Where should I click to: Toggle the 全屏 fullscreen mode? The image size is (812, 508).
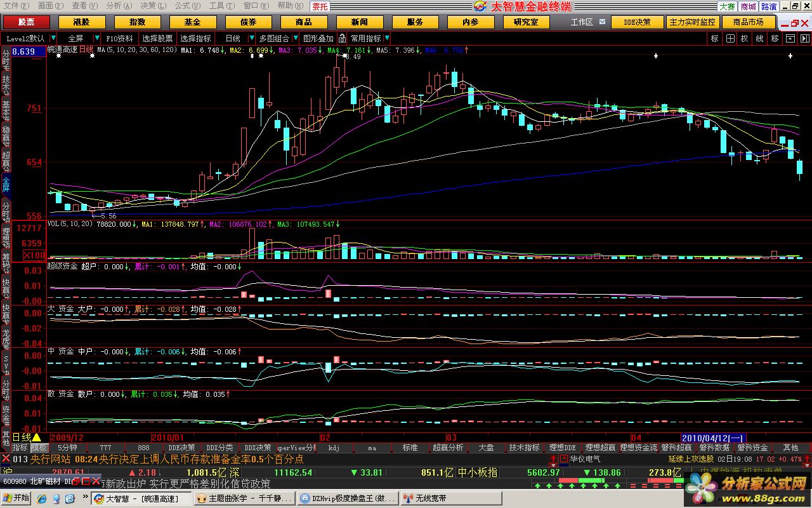pos(75,38)
